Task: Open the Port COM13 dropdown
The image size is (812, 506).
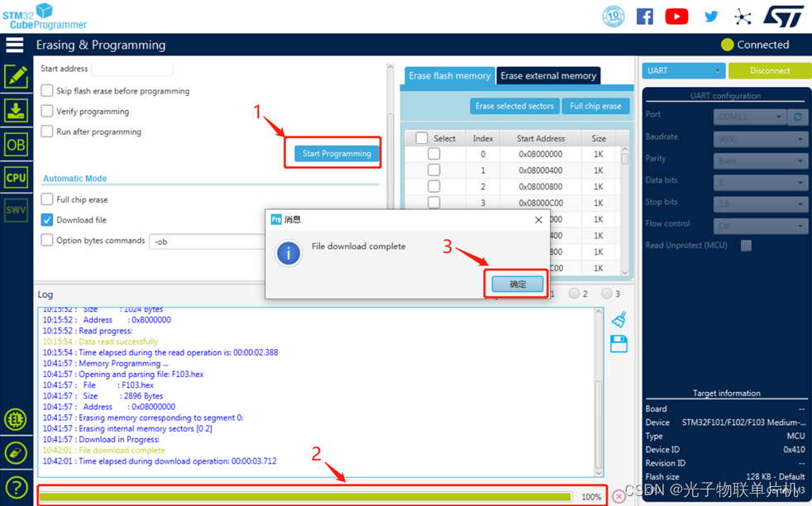Action: click(750, 117)
